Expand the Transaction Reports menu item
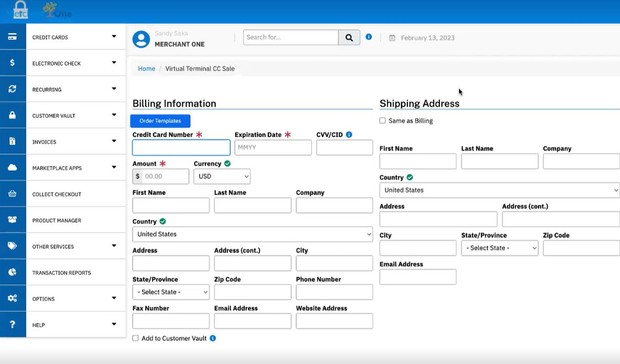The height and width of the screenshot is (364, 620). 62,273
